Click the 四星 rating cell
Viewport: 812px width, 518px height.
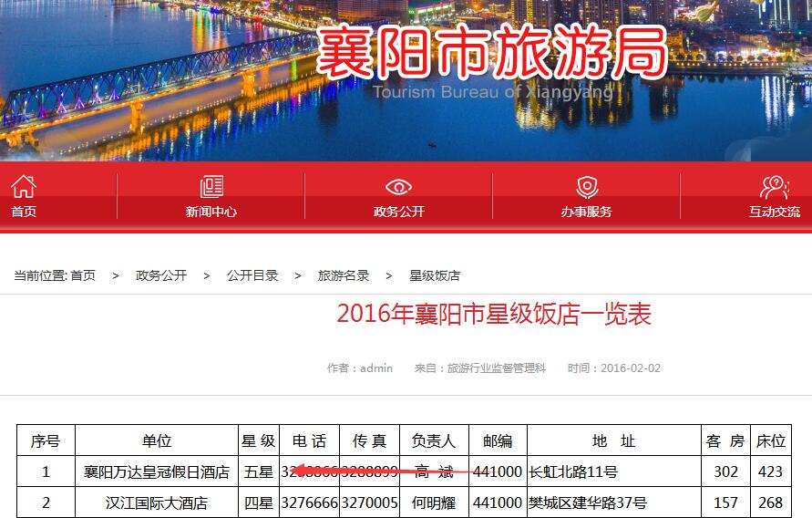tap(259, 503)
